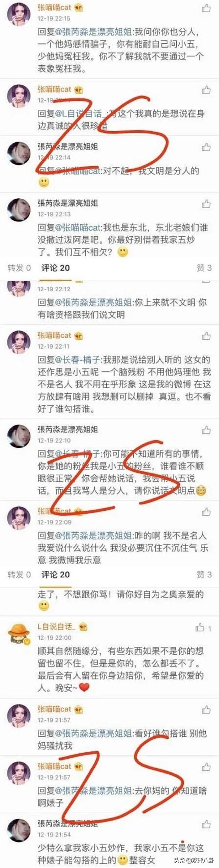Open username L自说自话_ on the 22:00 comment
Screen dimensions: 219x868
tap(56, 627)
